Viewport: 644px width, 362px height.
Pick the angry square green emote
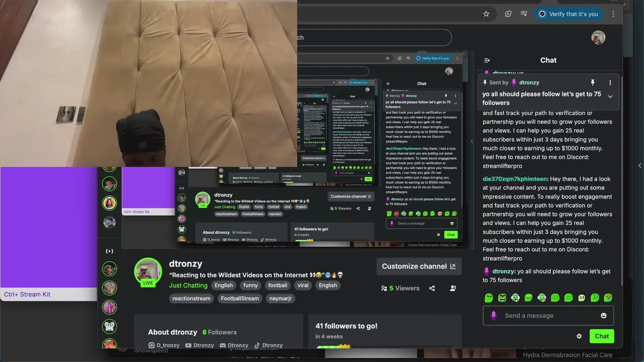502,298
